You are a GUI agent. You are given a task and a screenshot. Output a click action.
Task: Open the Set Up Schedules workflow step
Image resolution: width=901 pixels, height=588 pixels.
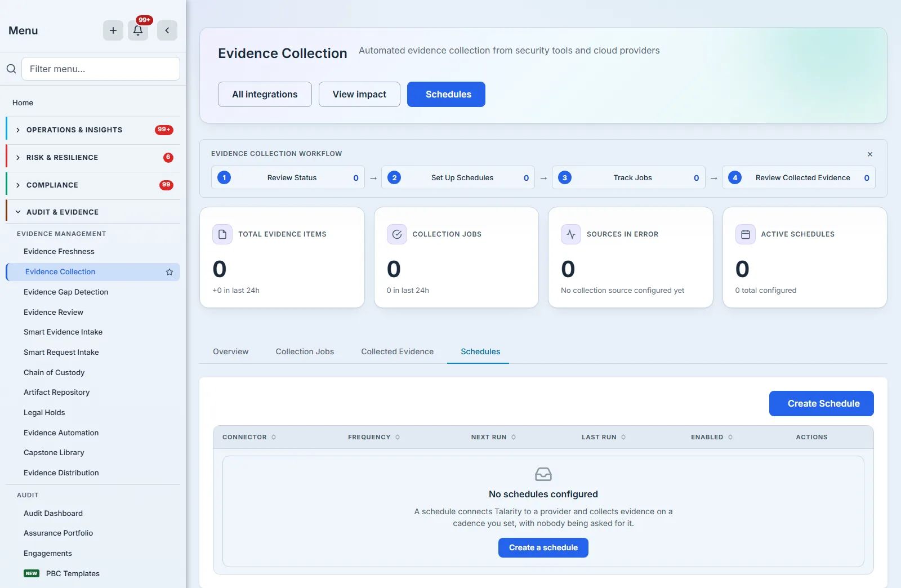[458, 177]
